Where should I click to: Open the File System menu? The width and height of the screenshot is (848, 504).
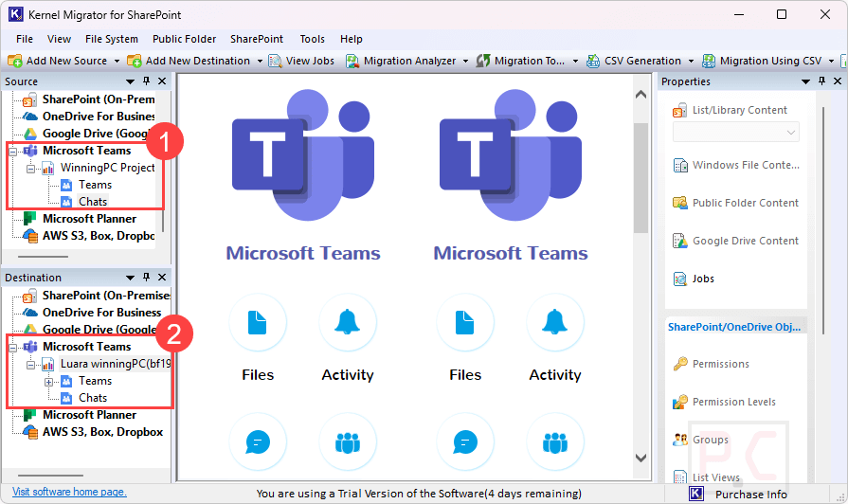click(112, 39)
